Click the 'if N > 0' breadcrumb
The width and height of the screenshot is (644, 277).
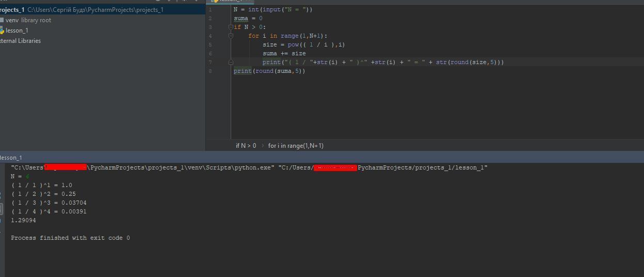[246, 146]
